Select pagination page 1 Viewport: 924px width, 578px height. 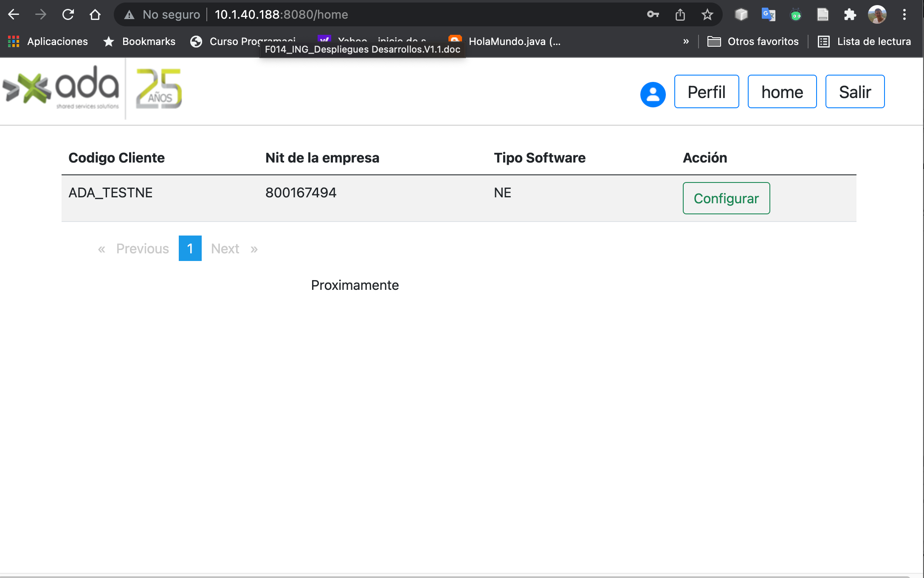pos(190,248)
